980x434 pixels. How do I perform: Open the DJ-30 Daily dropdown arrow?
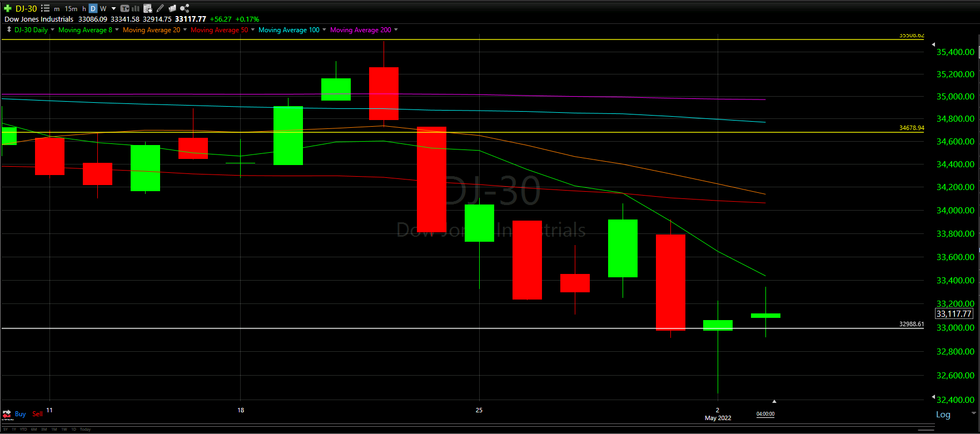pyautogui.click(x=53, y=29)
